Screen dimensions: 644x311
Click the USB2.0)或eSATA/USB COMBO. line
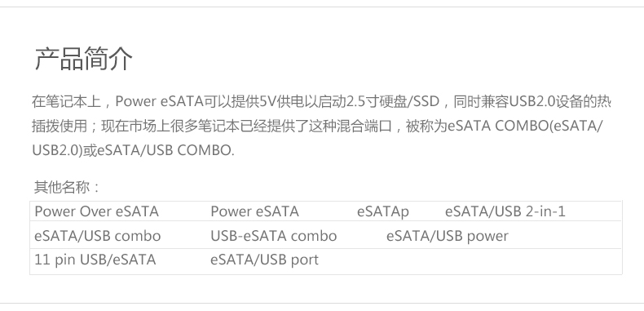pyautogui.click(x=133, y=150)
